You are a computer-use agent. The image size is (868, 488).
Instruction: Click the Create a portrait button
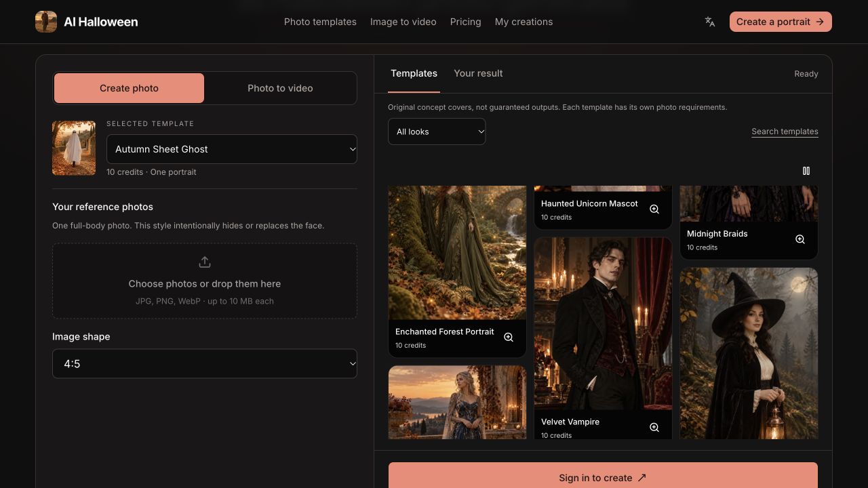click(x=781, y=22)
